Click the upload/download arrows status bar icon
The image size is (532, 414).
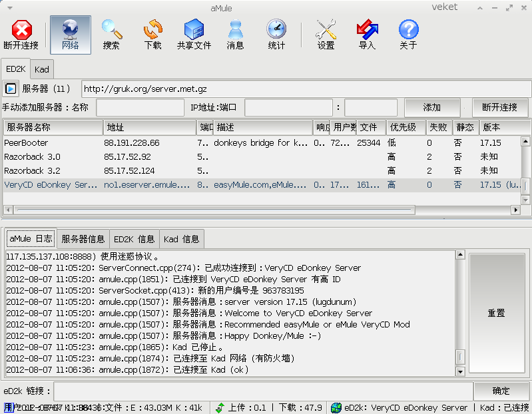(x=220, y=407)
